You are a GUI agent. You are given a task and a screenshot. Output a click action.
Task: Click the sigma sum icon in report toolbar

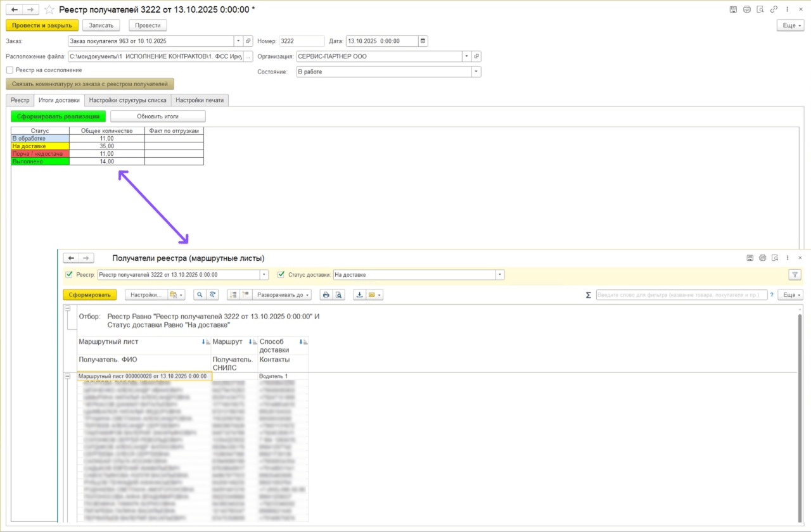pos(588,295)
